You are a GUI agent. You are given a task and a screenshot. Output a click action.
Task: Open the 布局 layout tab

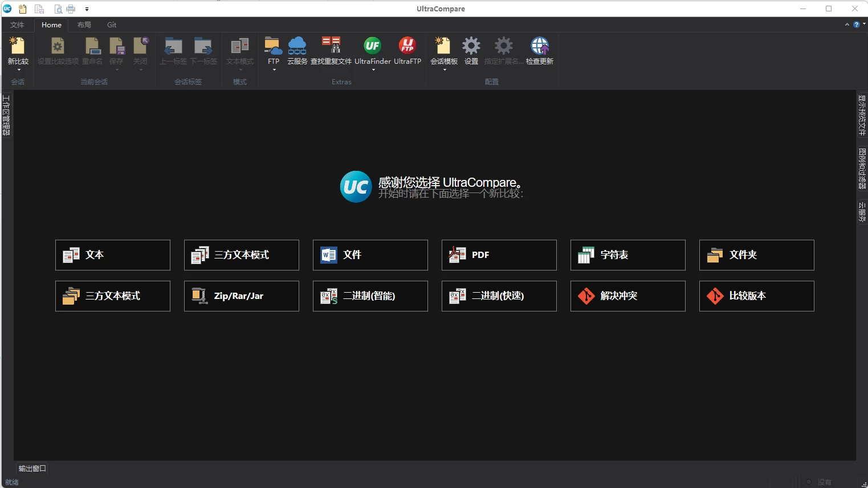[84, 25]
